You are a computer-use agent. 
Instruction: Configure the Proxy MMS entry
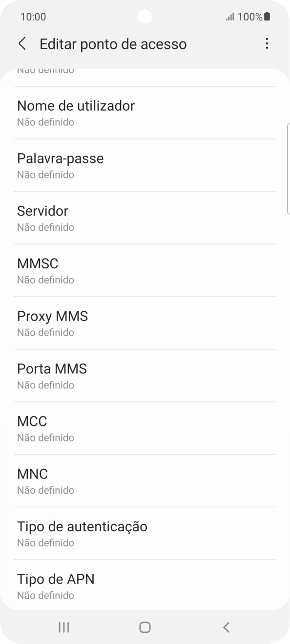click(x=145, y=323)
